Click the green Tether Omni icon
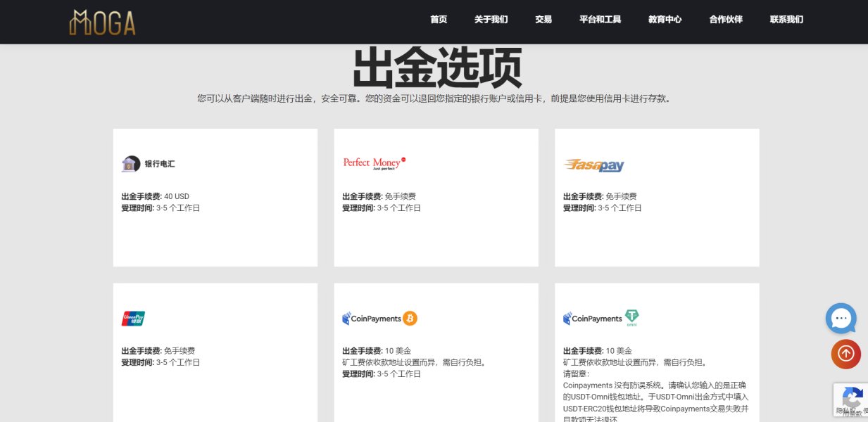868x422 pixels. [x=631, y=318]
